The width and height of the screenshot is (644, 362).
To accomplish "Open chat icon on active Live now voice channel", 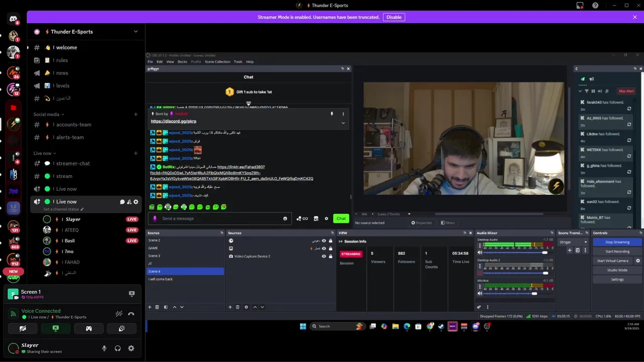I will click(122, 202).
